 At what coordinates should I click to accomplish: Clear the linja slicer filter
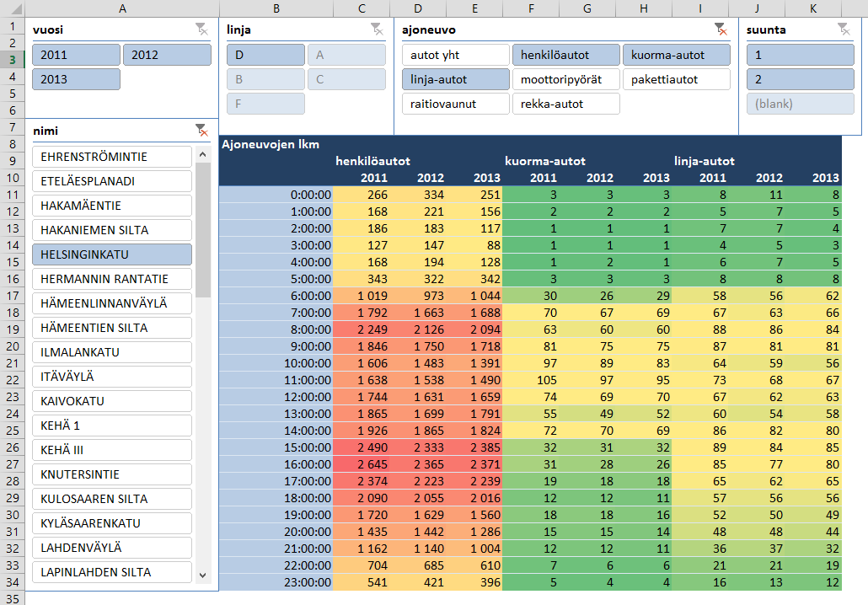pyautogui.click(x=377, y=29)
